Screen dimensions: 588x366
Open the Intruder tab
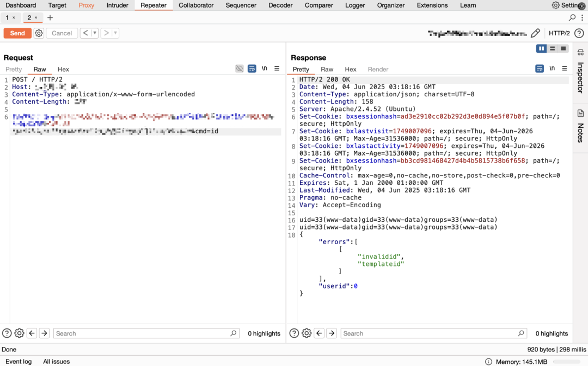(118, 5)
